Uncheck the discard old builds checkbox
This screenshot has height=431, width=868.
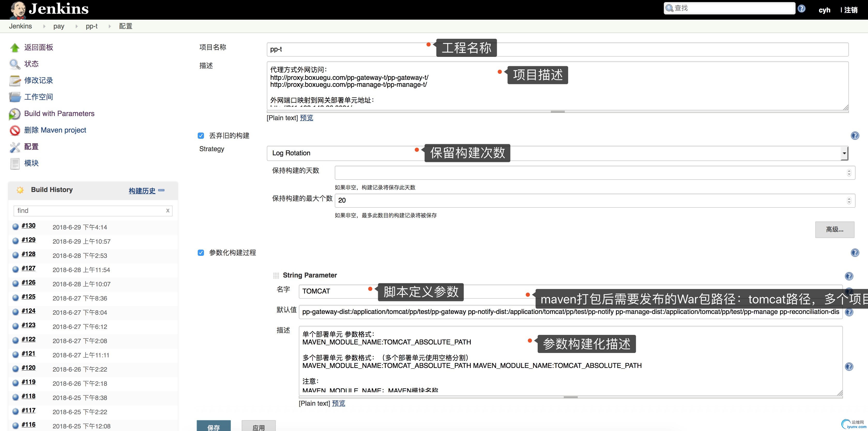[x=201, y=136]
